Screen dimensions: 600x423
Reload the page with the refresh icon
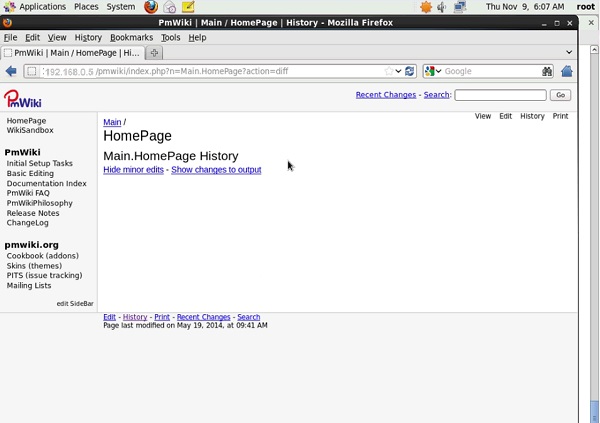[x=409, y=71]
